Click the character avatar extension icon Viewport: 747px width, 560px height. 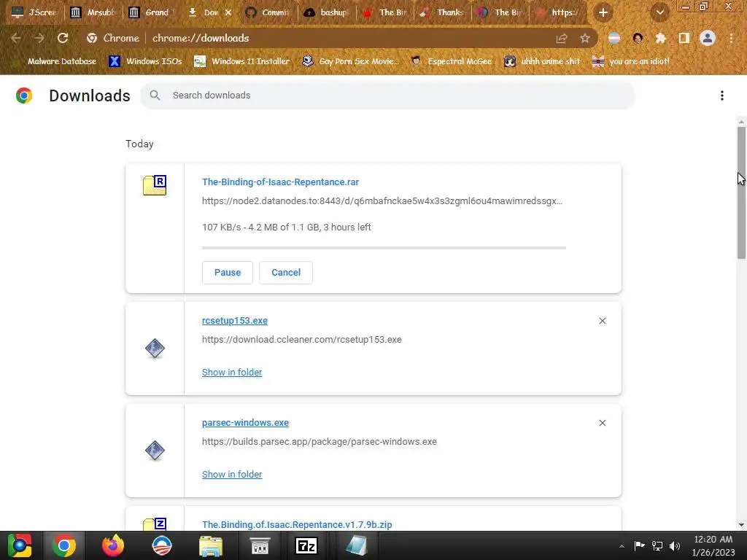tap(638, 38)
